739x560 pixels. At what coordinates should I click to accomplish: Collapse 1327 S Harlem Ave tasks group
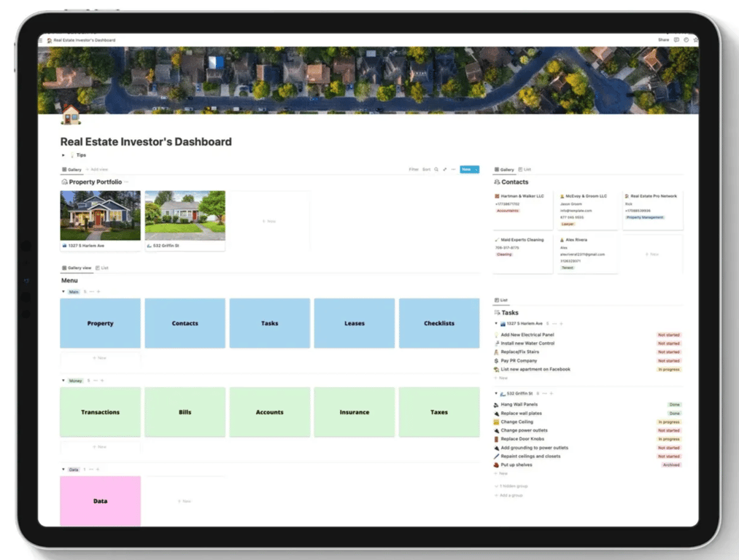click(496, 324)
